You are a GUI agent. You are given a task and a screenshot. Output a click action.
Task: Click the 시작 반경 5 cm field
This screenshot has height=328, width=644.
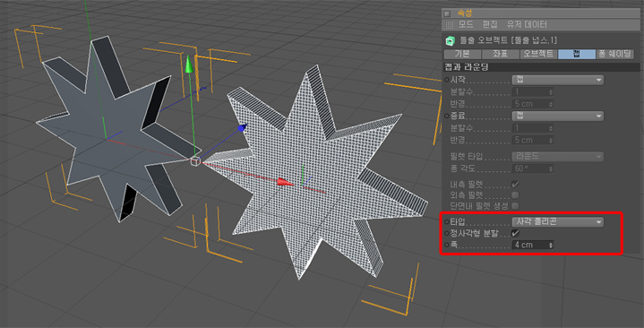coord(533,104)
